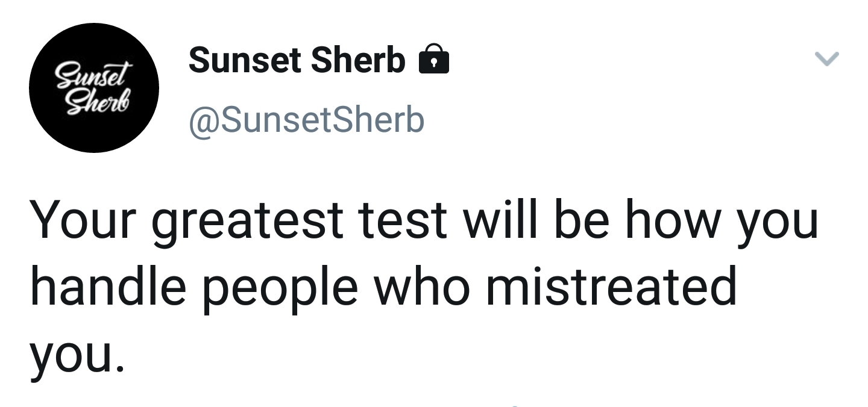The height and width of the screenshot is (407, 868).
Task: Open the Sunset Sherb profile avatar
Action: [x=94, y=88]
